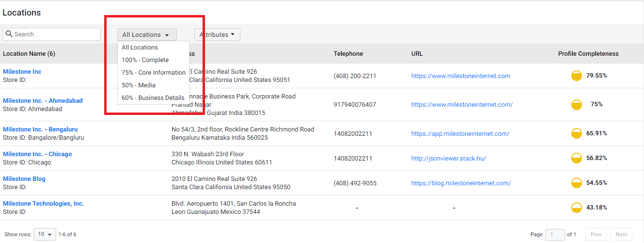Screen dimensions: 644x243
Task: Open the Show rows 10 dropdown
Action: (45, 234)
